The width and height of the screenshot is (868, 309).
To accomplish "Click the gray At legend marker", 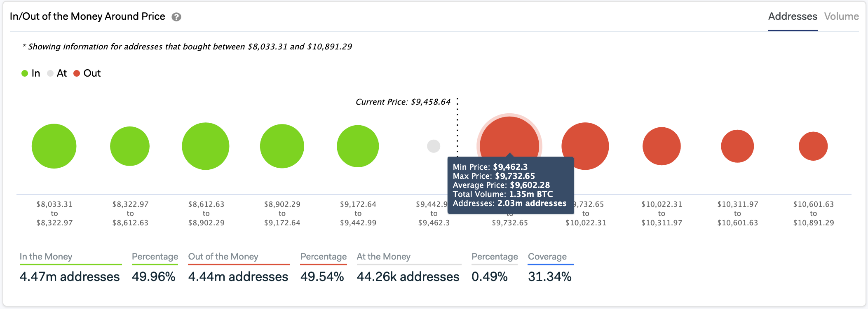I will (51, 73).
